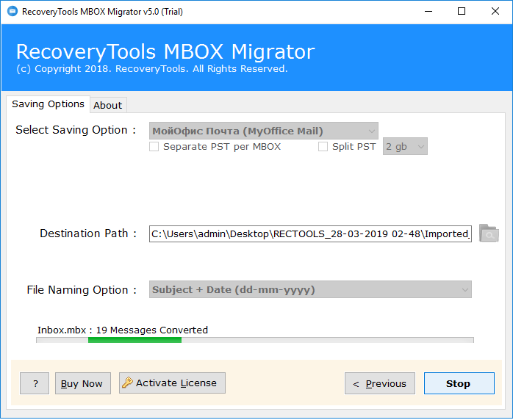This screenshot has width=513, height=420.
Task: Click the 'Destination Path :' label
Action: pos(88,233)
